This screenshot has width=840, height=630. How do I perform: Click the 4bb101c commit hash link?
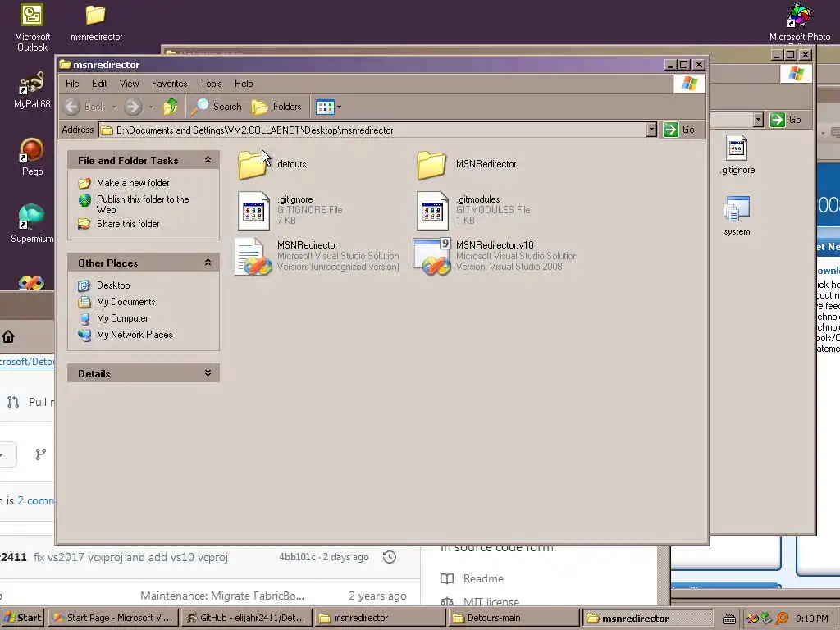(297, 557)
